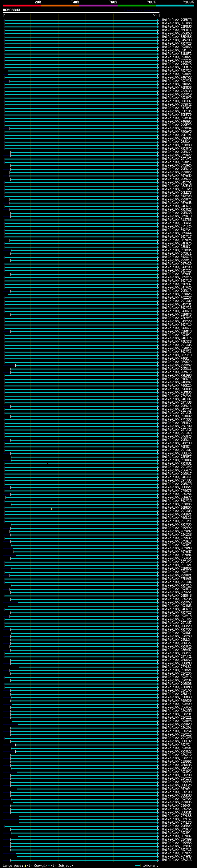
Task: Select hit label UniRef100_A7Y3D8
Action: coord(177,419)
